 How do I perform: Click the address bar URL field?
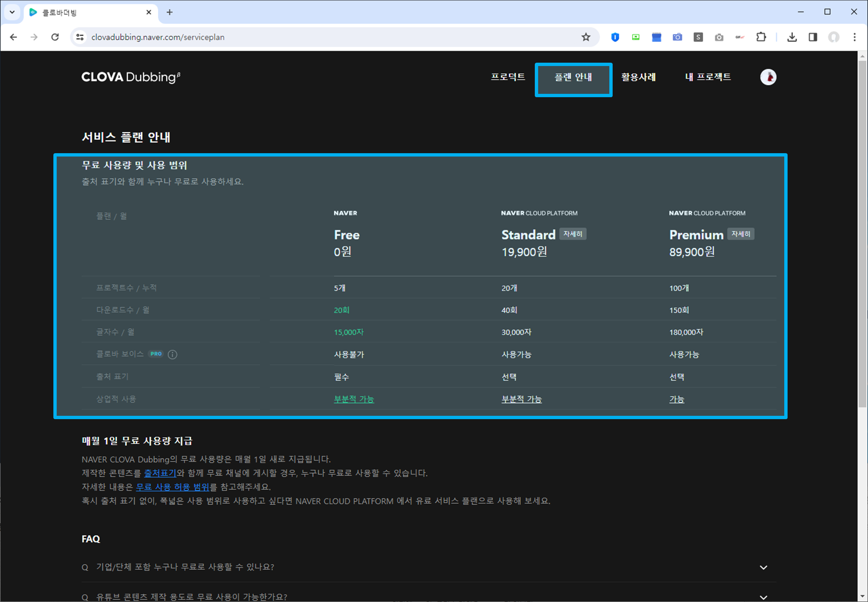tap(302, 37)
